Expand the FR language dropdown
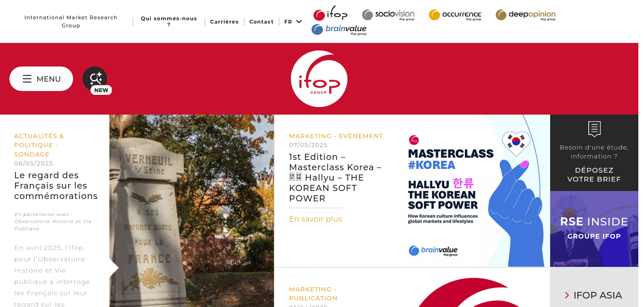The height and width of the screenshot is (307, 644). [x=293, y=22]
